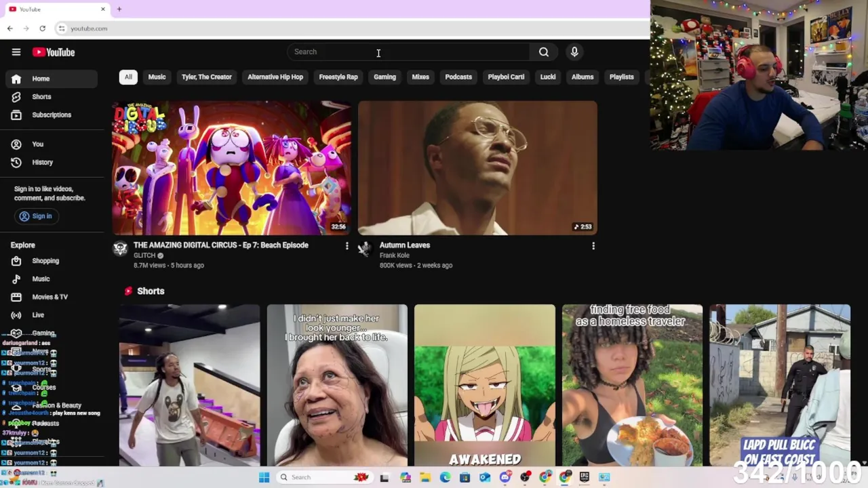Open more options for Digital Circus video
This screenshot has width=868, height=488.
[x=347, y=246]
